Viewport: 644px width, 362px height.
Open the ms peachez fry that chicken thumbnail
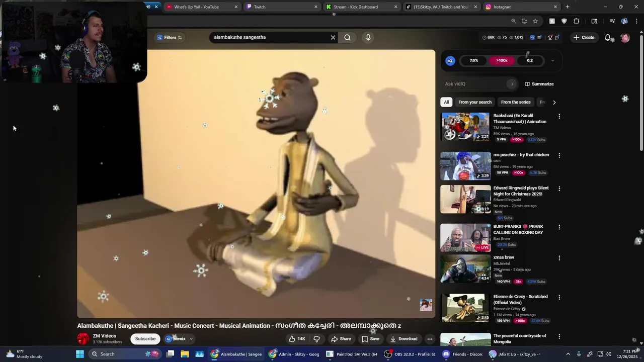[465, 166]
